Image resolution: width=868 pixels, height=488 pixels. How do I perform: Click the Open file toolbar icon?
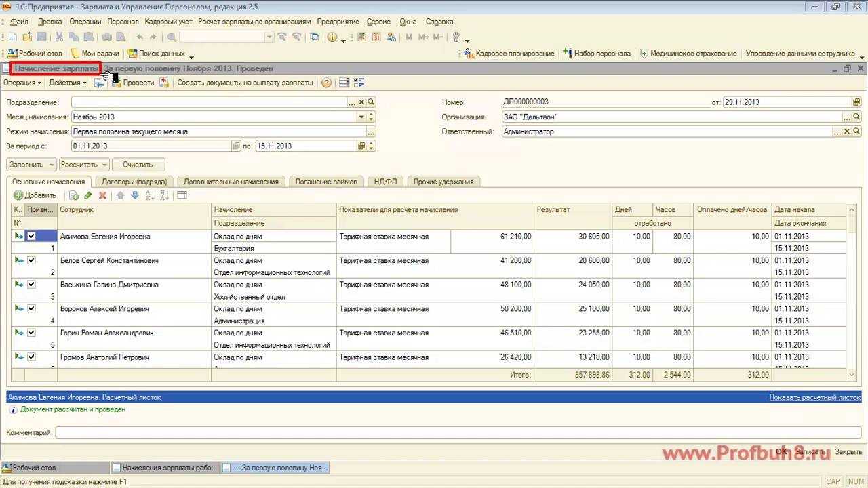(x=27, y=37)
